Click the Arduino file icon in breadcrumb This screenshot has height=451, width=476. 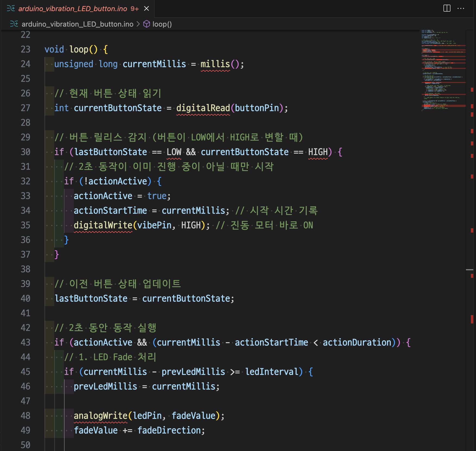coord(14,24)
